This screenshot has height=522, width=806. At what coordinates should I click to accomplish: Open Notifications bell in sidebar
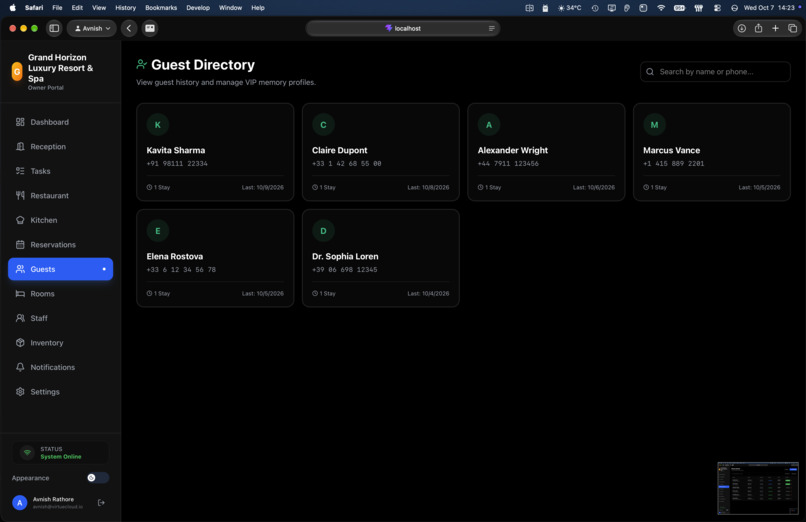pyautogui.click(x=61, y=367)
